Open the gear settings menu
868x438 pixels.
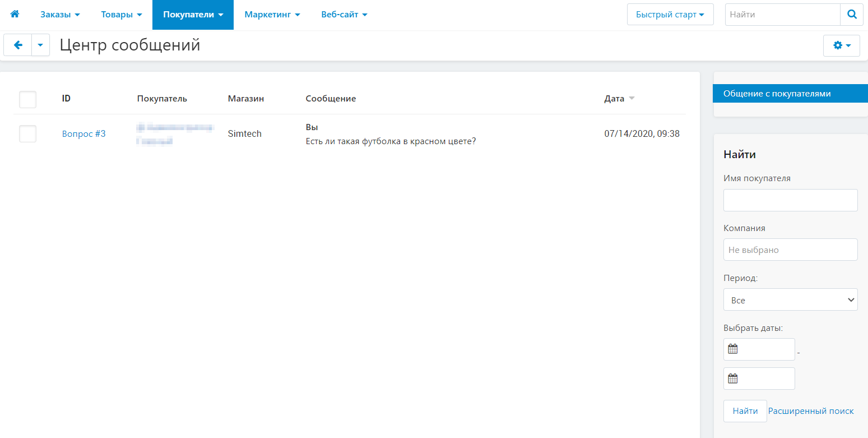coord(841,45)
